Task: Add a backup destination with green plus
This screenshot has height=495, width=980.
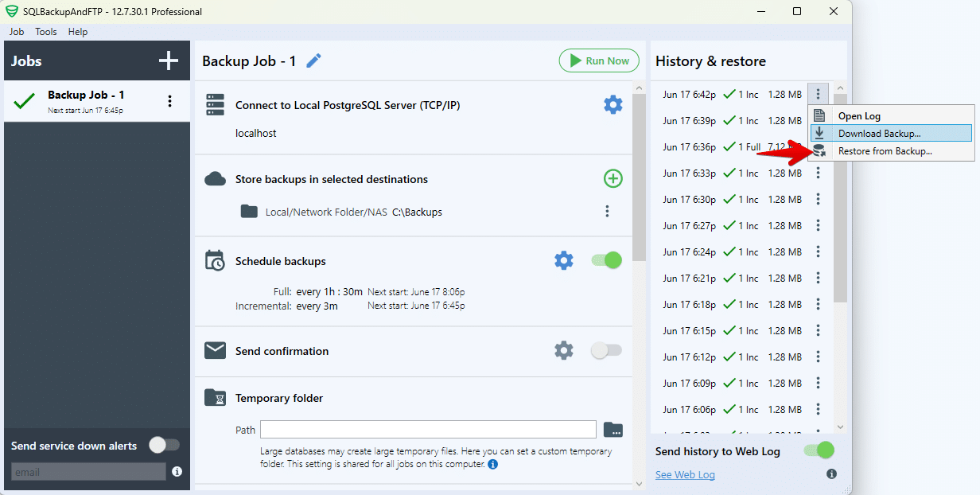Action: 612,178
